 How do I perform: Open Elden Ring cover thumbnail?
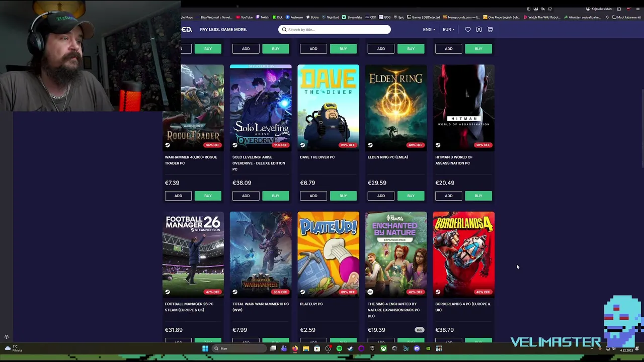coord(396,107)
